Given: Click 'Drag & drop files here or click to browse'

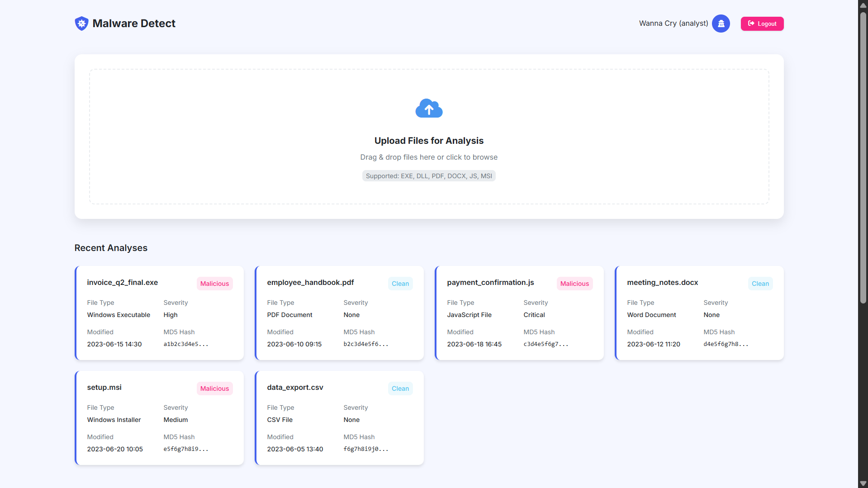Looking at the screenshot, I should (429, 157).
